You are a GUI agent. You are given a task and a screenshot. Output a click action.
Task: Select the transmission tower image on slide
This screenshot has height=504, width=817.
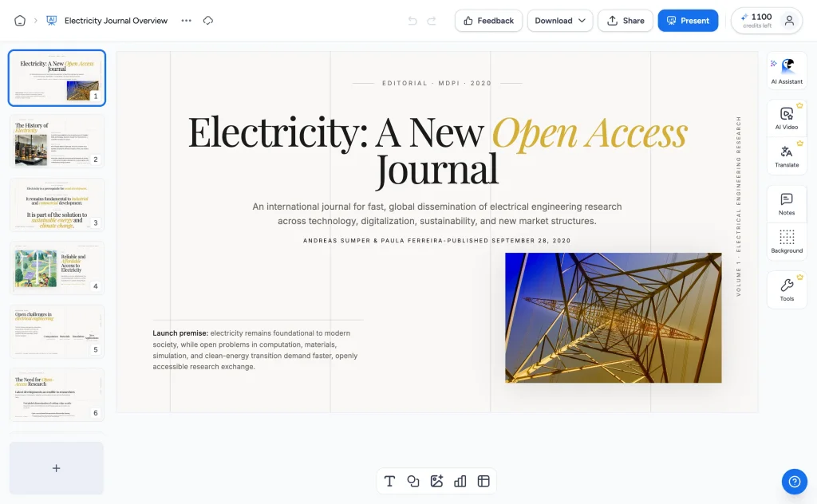(614, 317)
